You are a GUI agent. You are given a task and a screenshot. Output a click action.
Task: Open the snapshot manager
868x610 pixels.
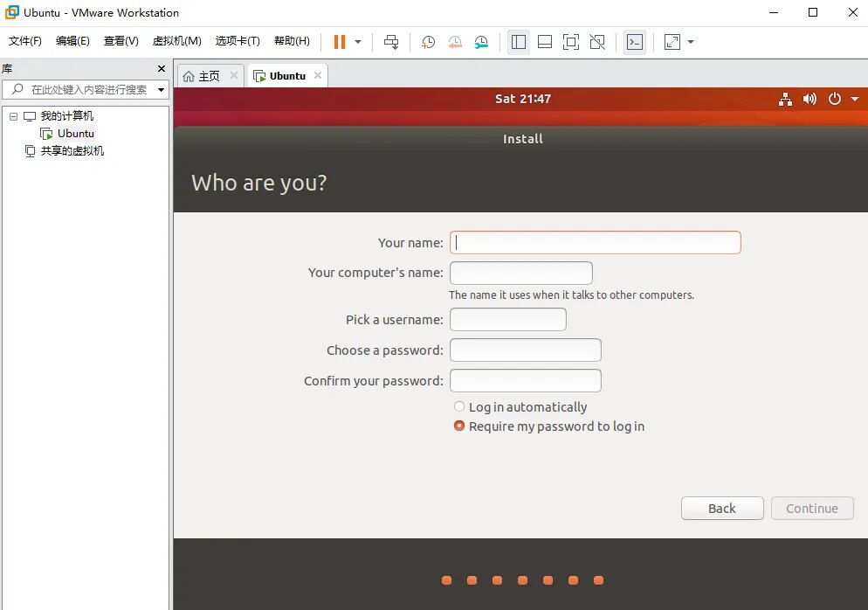[x=482, y=42]
